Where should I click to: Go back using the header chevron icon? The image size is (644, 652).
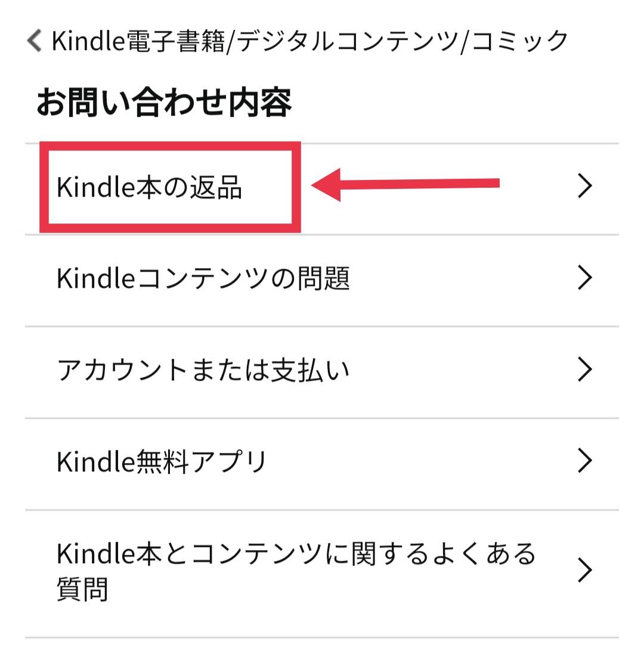pyautogui.click(x=34, y=41)
